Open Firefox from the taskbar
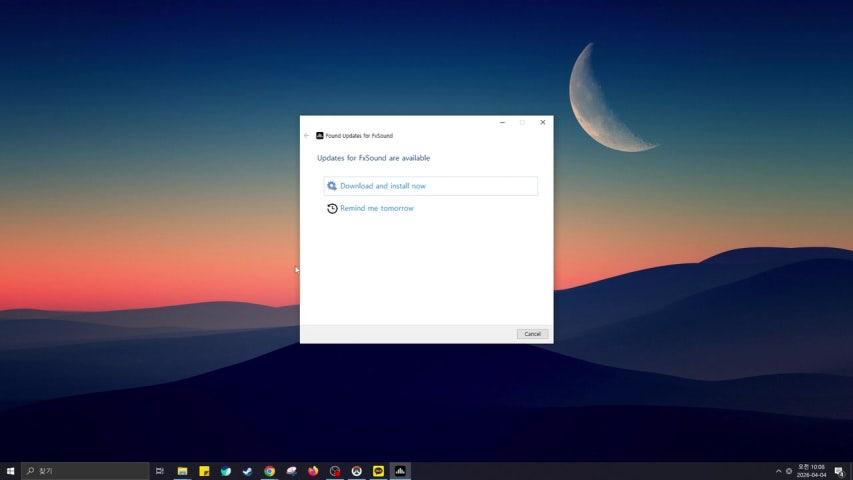853x480 pixels. [x=313, y=471]
